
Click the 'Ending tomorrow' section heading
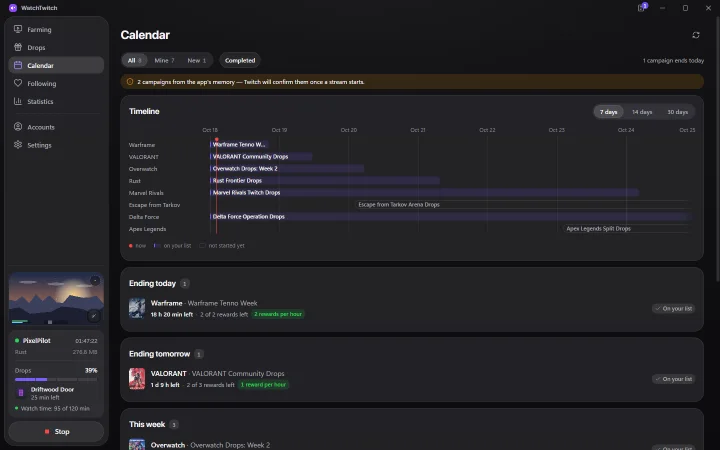[x=159, y=354]
